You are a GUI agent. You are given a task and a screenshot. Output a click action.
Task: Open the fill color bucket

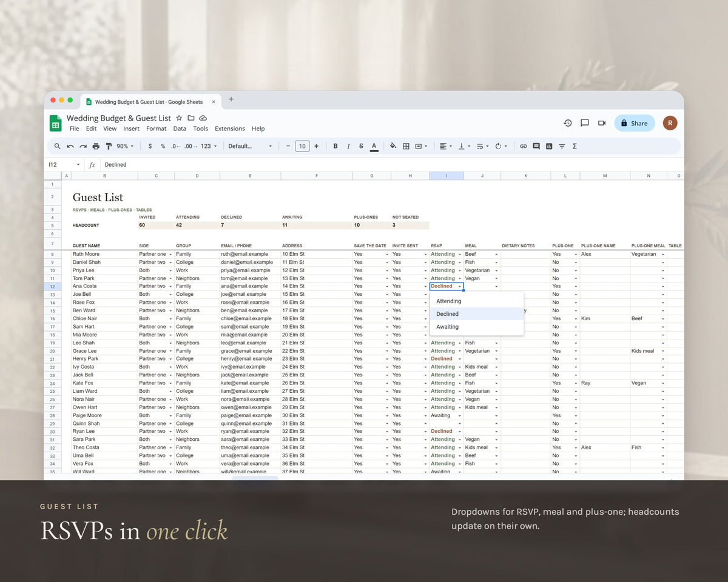click(x=393, y=146)
